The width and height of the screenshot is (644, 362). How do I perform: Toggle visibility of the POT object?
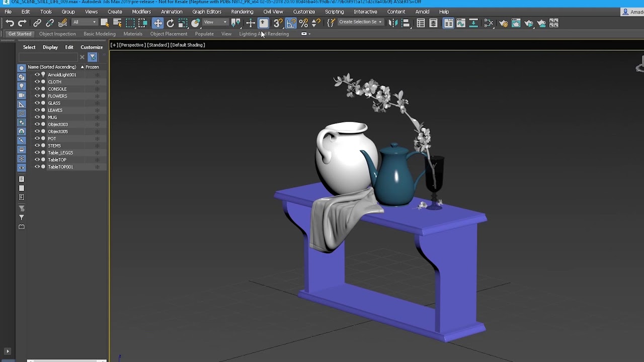[x=37, y=138]
